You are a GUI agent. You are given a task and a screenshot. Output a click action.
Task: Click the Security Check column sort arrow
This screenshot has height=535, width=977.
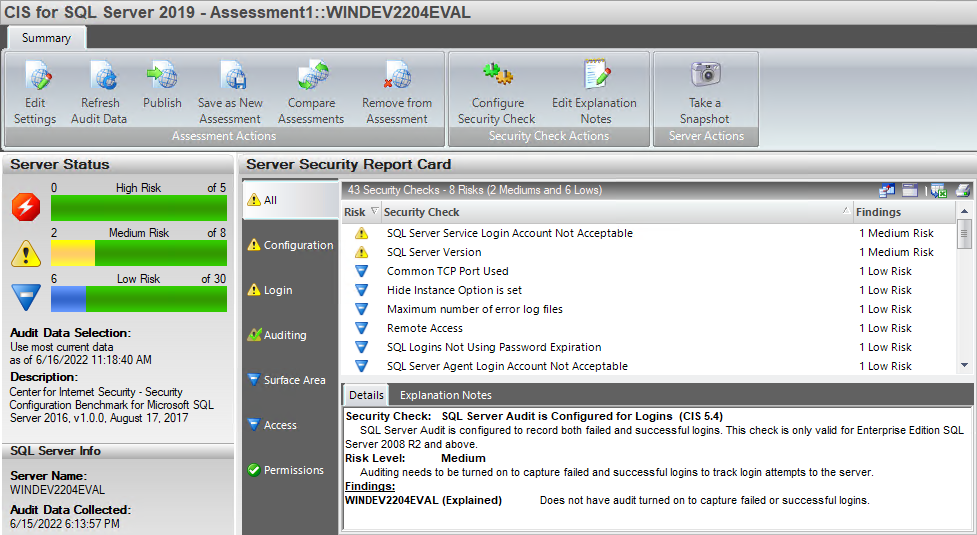(x=846, y=211)
